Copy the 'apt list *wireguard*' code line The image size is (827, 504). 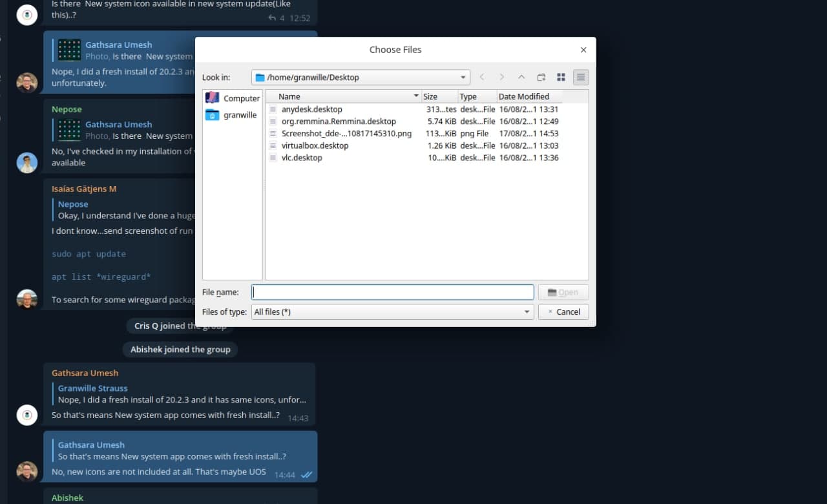click(x=101, y=277)
